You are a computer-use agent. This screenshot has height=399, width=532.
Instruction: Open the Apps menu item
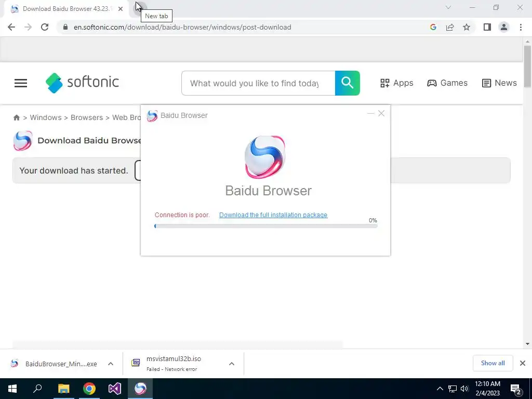coord(396,83)
